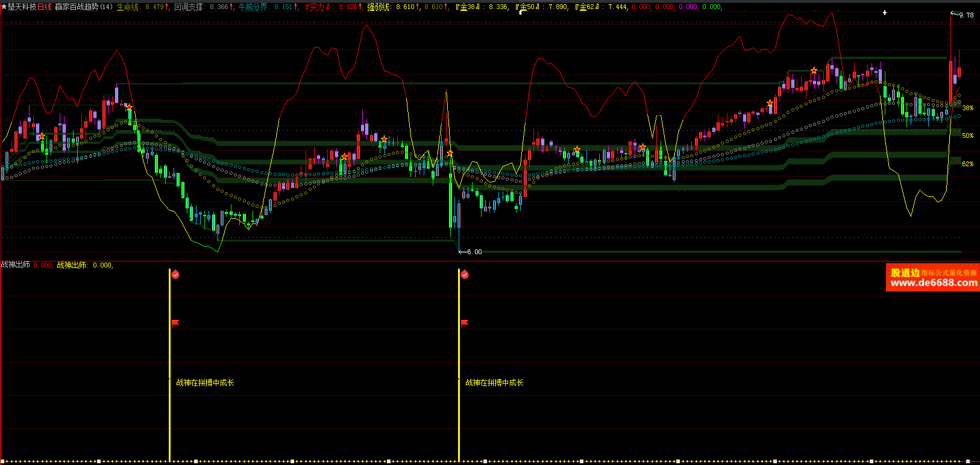This screenshot has width=980, height=465.
Task: Click the left red checkmark signal icon
Action: (175, 275)
